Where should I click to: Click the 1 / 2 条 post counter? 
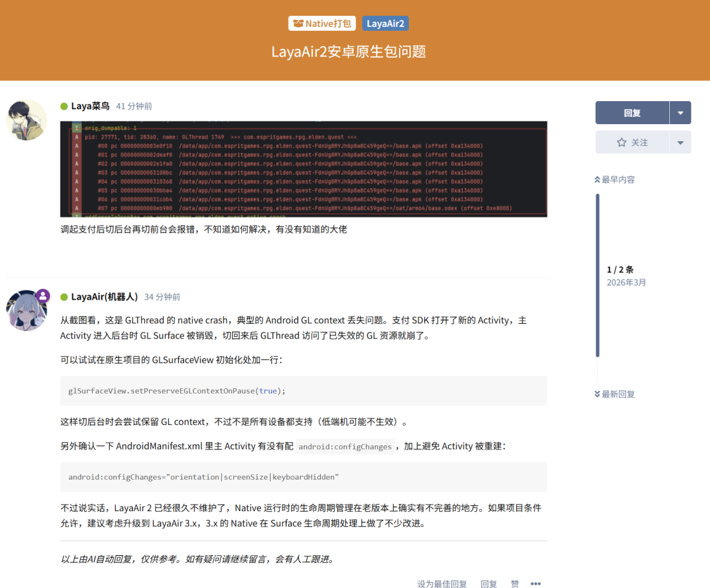click(x=620, y=270)
